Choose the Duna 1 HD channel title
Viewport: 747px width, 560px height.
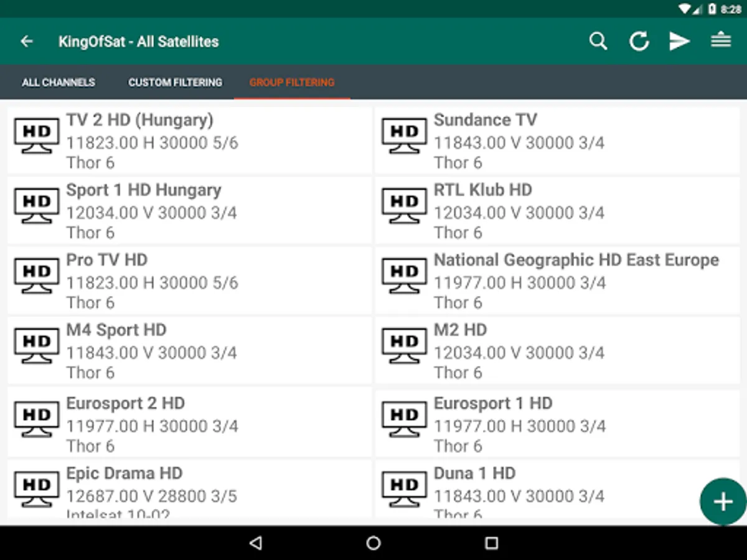tap(475, 474)
